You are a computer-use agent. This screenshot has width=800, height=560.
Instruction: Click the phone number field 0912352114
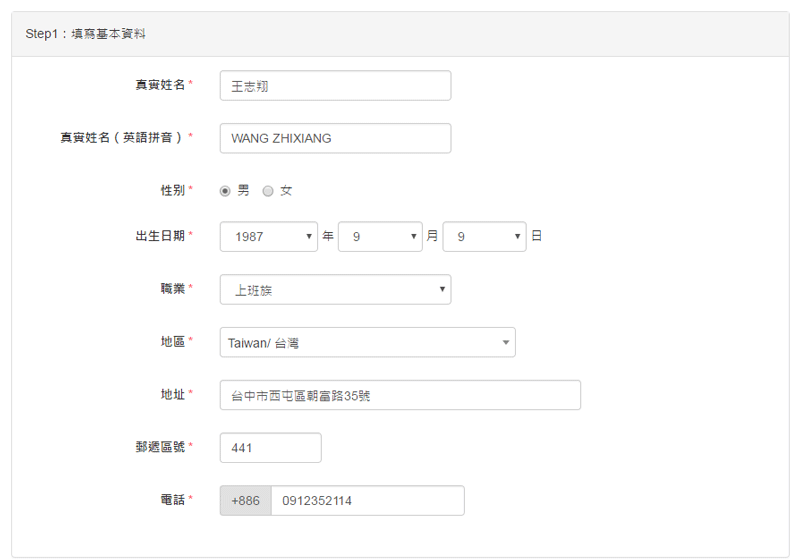click(x=368, y=501)
